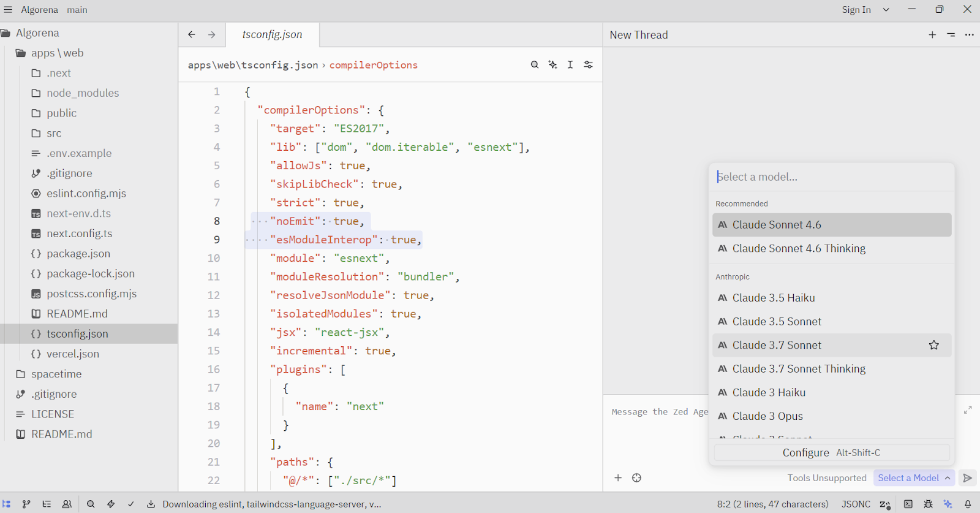
Task: Click the Configure button
Action: point(831,453)
